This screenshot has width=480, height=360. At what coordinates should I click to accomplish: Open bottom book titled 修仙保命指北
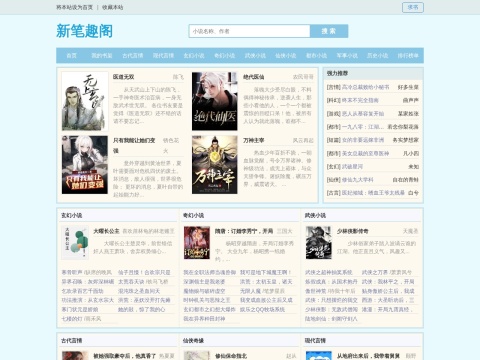tap(231, 356)
